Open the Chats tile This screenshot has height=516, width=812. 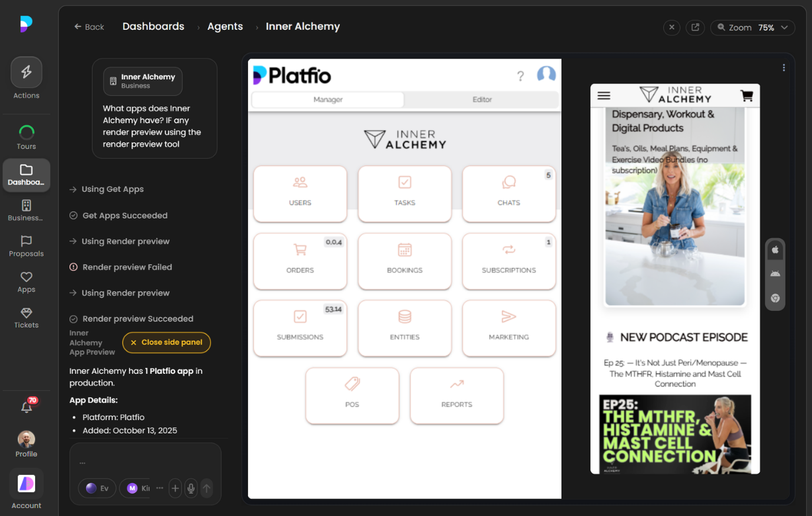(509, 194)
